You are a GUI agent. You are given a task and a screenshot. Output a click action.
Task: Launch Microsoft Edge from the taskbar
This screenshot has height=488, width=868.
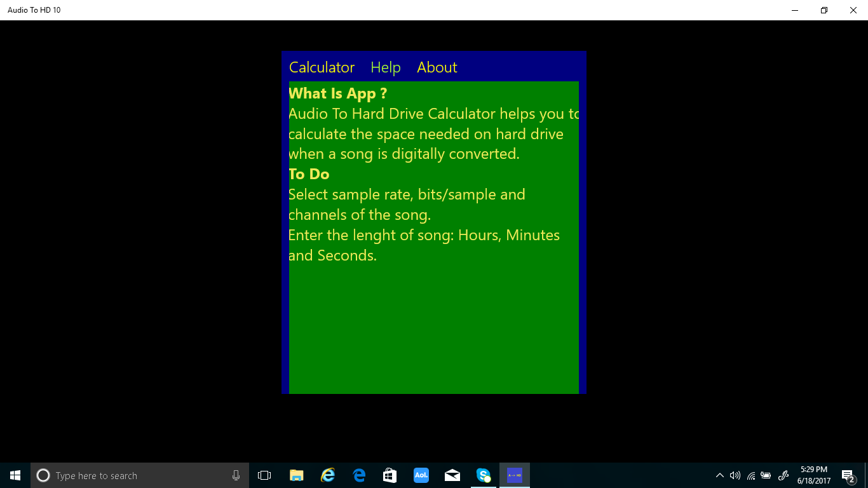click(359, 475)
